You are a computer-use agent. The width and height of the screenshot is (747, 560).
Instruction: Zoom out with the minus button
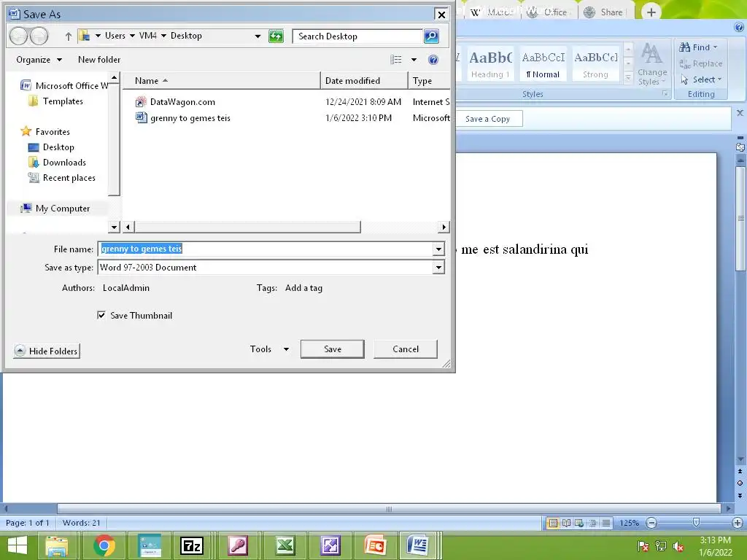[x=651, y=523]
